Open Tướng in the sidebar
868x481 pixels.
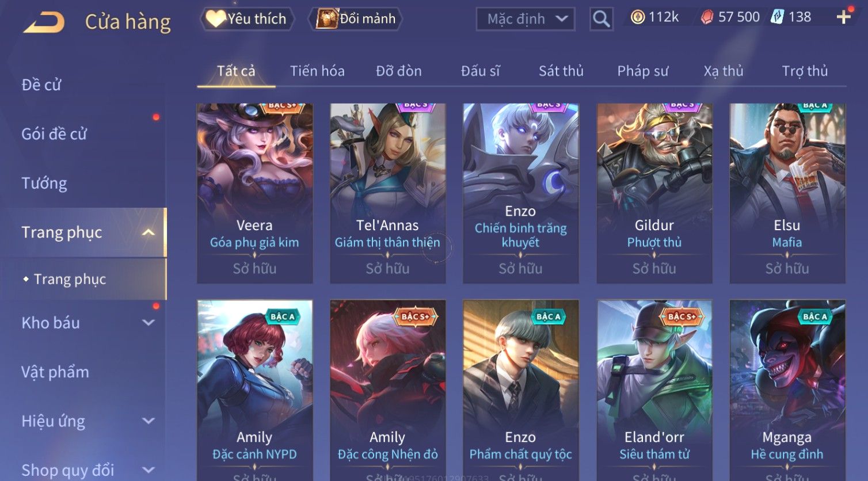coord(44,183)
